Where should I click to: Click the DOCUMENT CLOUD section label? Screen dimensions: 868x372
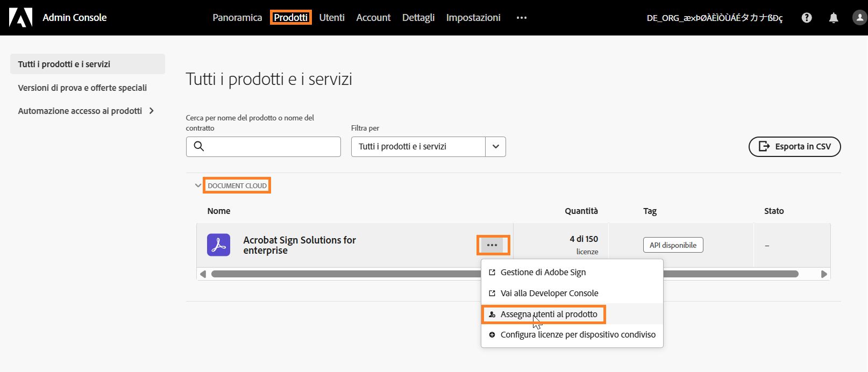click(237, 185)
